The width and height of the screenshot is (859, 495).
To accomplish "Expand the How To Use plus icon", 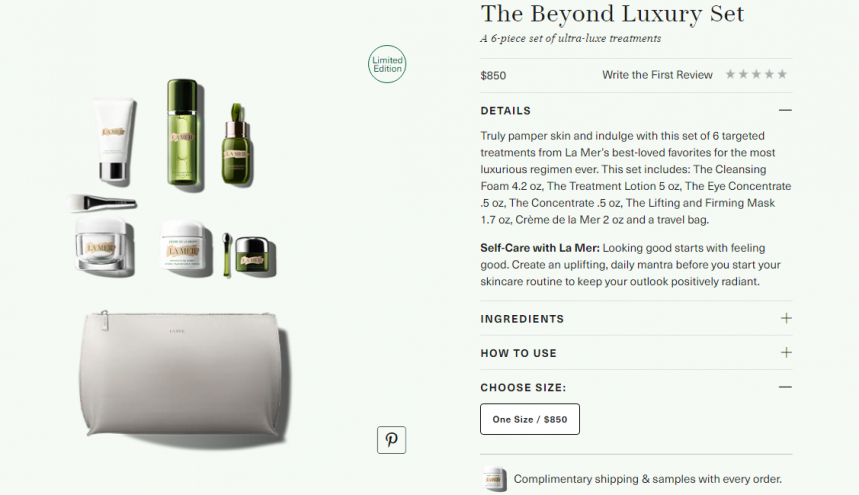I will 786,353.
